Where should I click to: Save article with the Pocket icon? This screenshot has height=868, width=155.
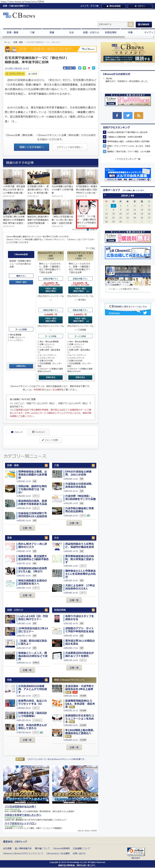tap(89, 68)
